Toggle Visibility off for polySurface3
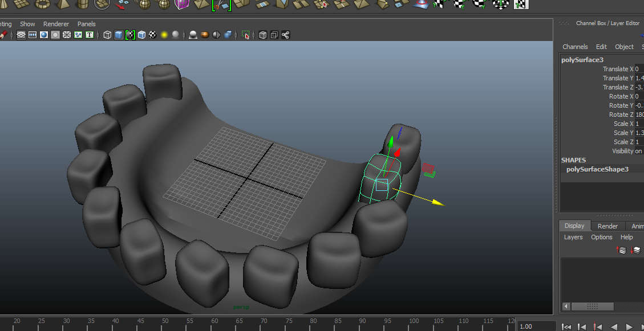 pyautogui.click(x=639, y=151)
